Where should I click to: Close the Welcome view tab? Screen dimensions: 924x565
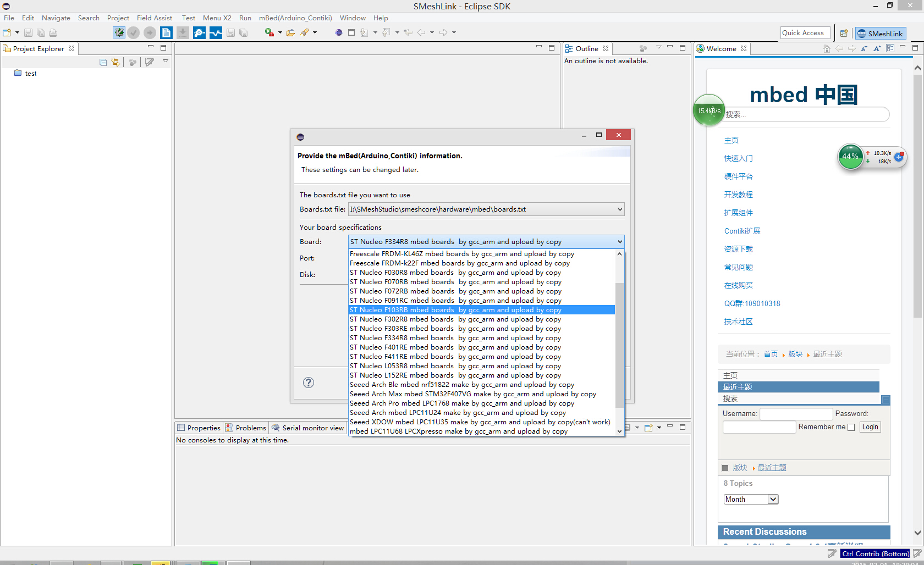744,48
